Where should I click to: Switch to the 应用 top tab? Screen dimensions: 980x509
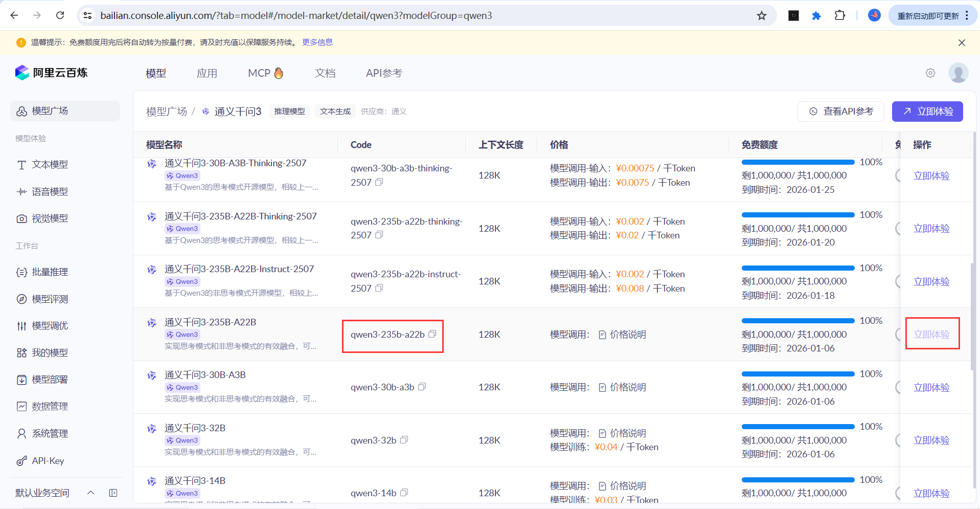(x=207, y=73)
